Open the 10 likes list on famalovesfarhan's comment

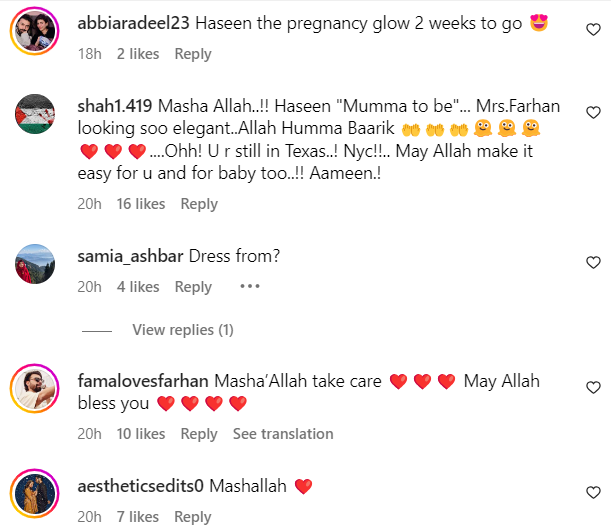[141, 434]
